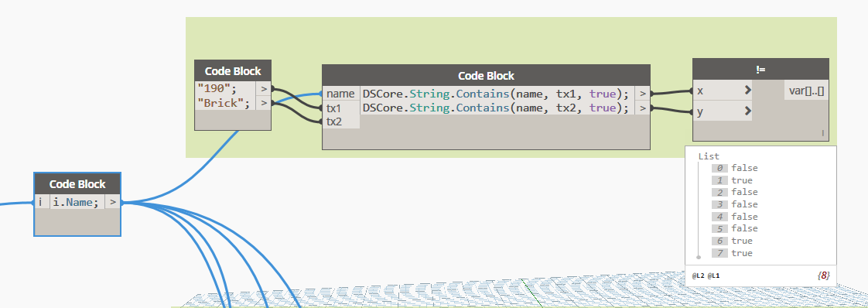Select the name input port
Screen dimensions: 868x308
point(341,94)
